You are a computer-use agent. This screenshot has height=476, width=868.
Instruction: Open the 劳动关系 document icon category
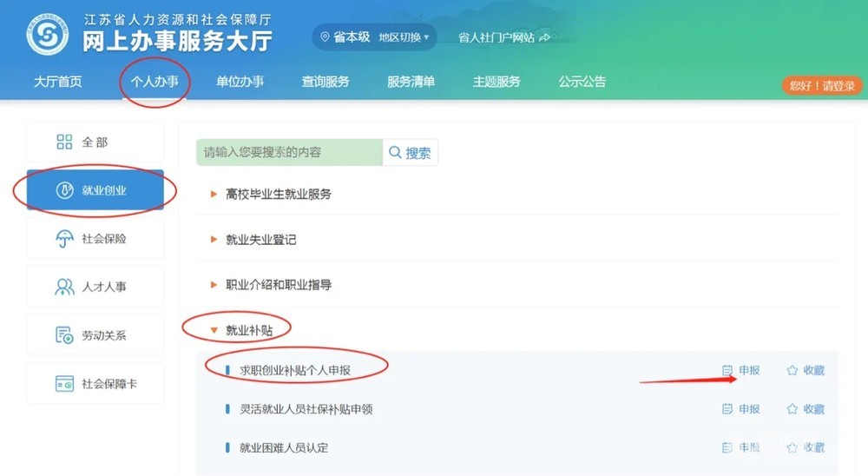coord(64,335)
